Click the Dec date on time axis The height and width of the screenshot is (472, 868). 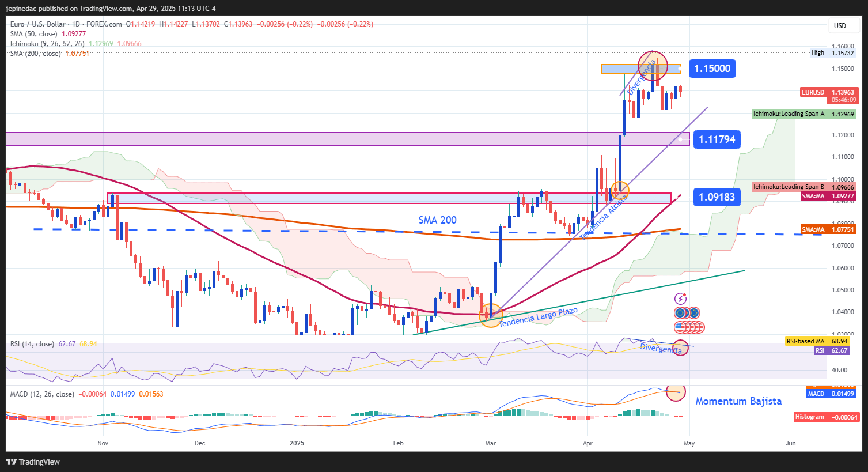(x=200, y=443)
